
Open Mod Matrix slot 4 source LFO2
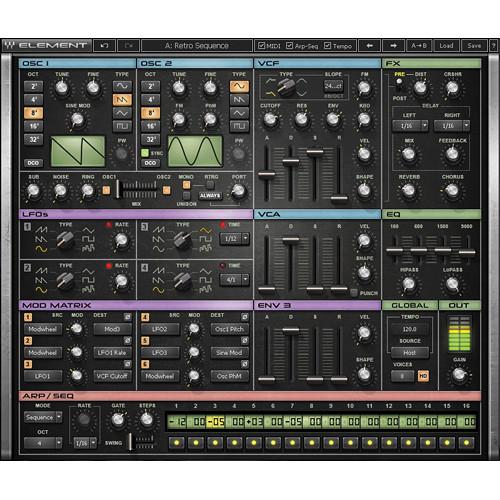coord(160,329)
